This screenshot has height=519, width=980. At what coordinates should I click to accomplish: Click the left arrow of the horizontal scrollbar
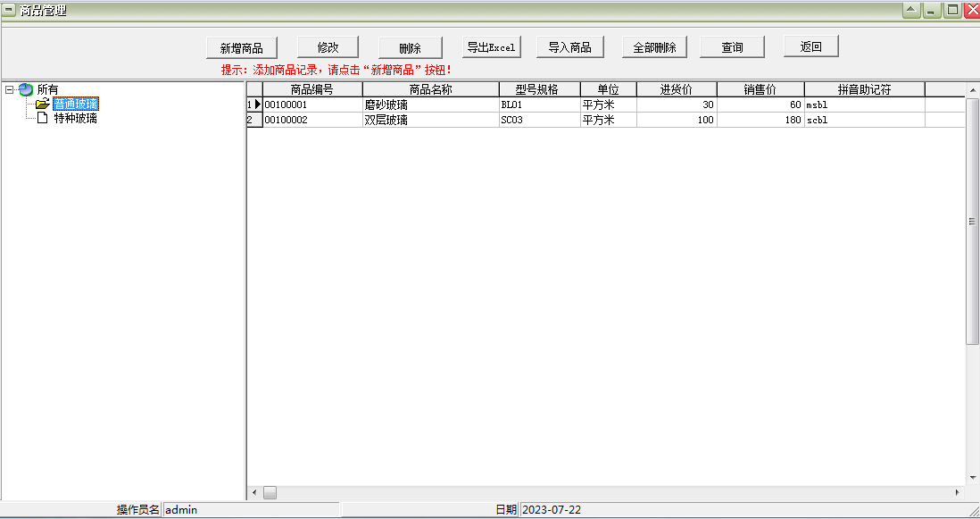click(x=256, y=491)
